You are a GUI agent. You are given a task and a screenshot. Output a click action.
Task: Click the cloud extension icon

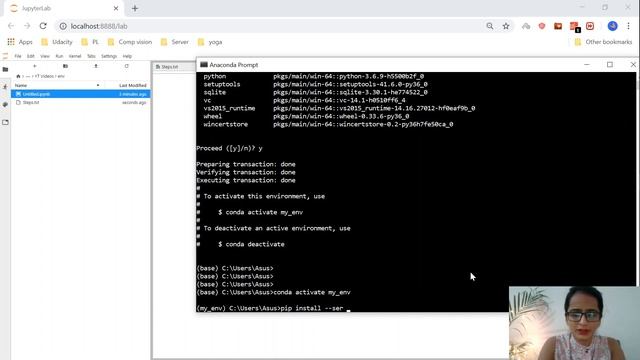pos(526,26)
